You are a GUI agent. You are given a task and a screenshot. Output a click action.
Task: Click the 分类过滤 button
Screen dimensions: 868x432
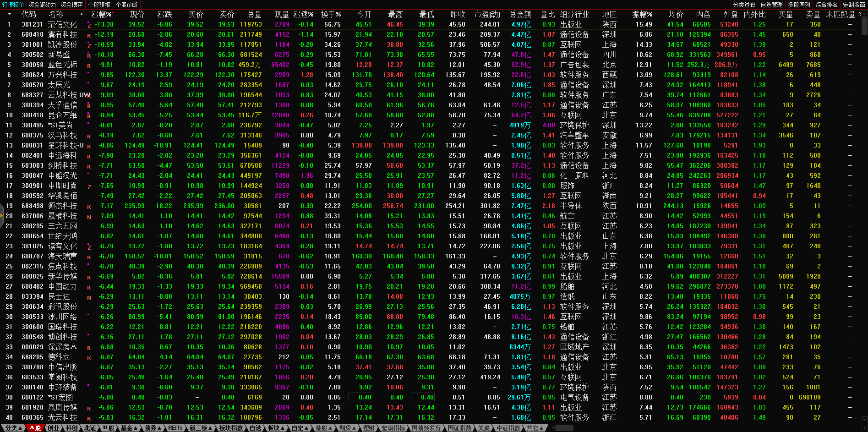pos(744,5)
